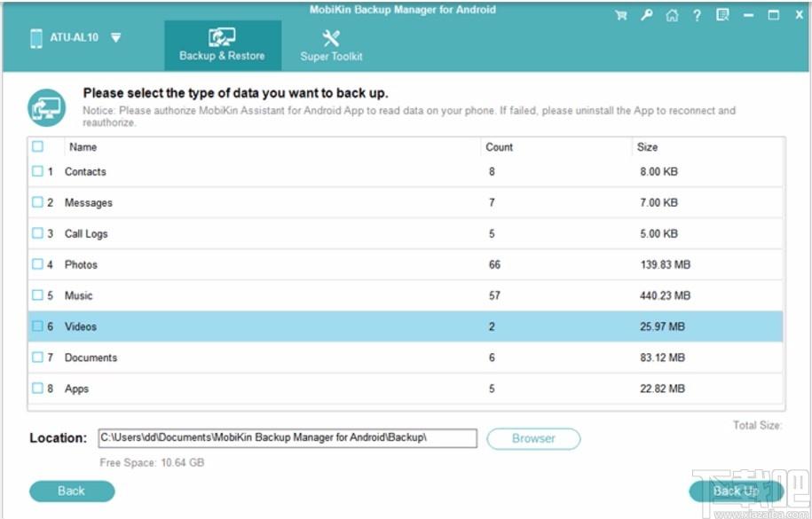Enable the Apps checkbox
Viewport: 812px width, 519px height.
[x=38, y=388]
